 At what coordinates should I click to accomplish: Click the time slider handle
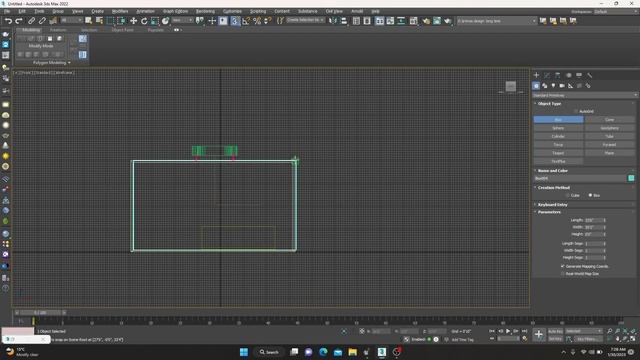coord(40,313)
